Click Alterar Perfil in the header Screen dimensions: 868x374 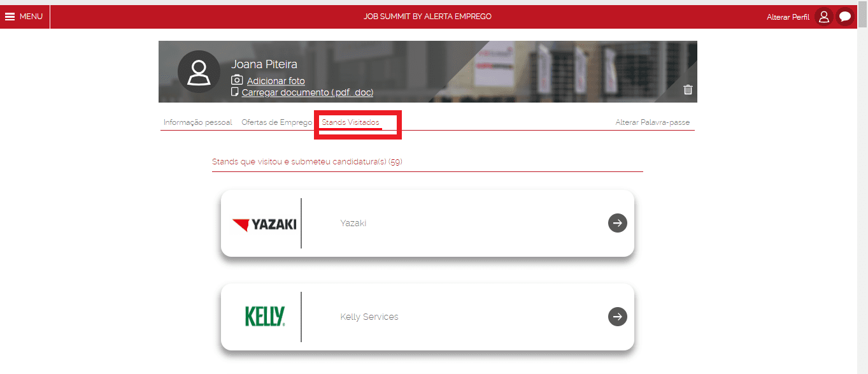(788, 17)
